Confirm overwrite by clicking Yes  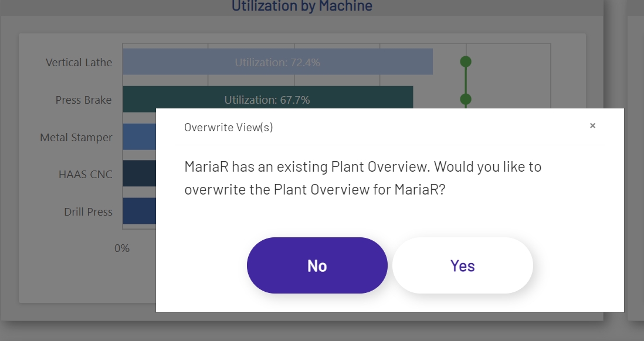click(462, 265)
